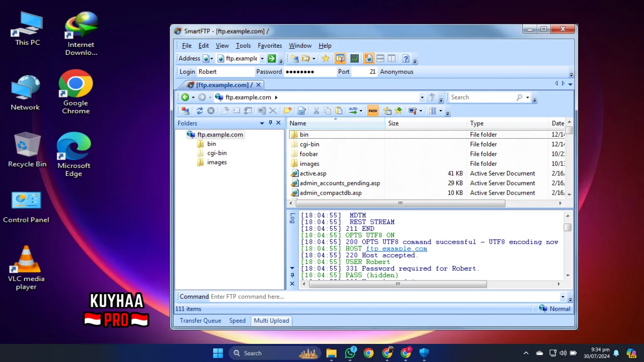Click the FTP command input field
Screen dimensions: 644x362
click(x=384, y=297)
